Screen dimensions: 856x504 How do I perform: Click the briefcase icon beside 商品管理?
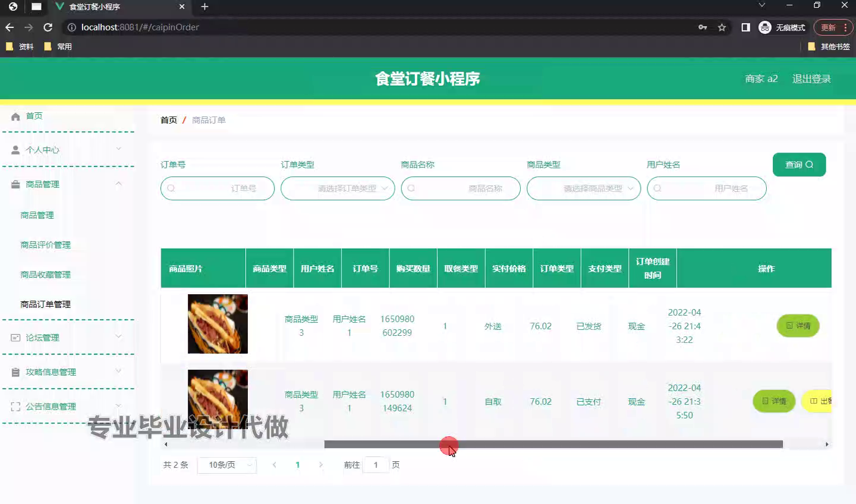[15, 185]
